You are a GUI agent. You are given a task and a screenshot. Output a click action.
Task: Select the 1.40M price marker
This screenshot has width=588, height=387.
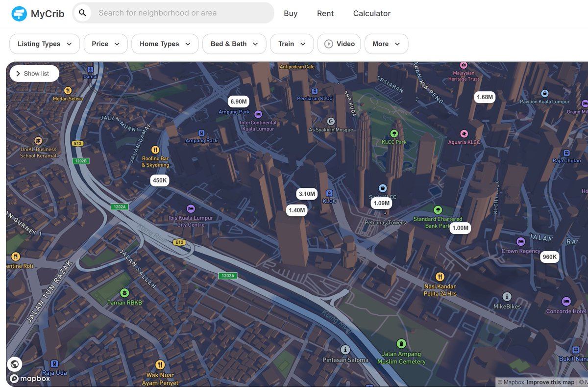[x=297, y=210]
